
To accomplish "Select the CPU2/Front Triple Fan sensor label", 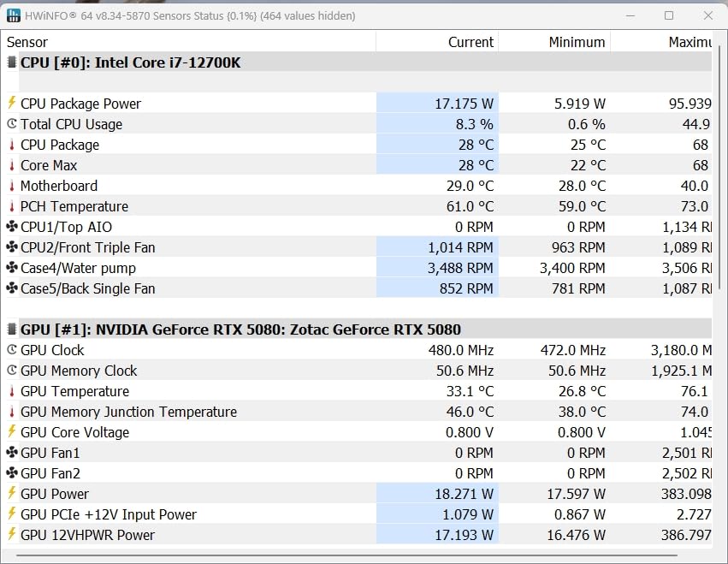I will pos(88,247).
